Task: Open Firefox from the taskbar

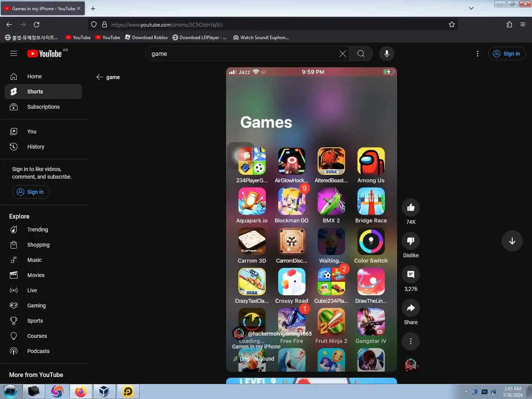Action: (81, 391)
